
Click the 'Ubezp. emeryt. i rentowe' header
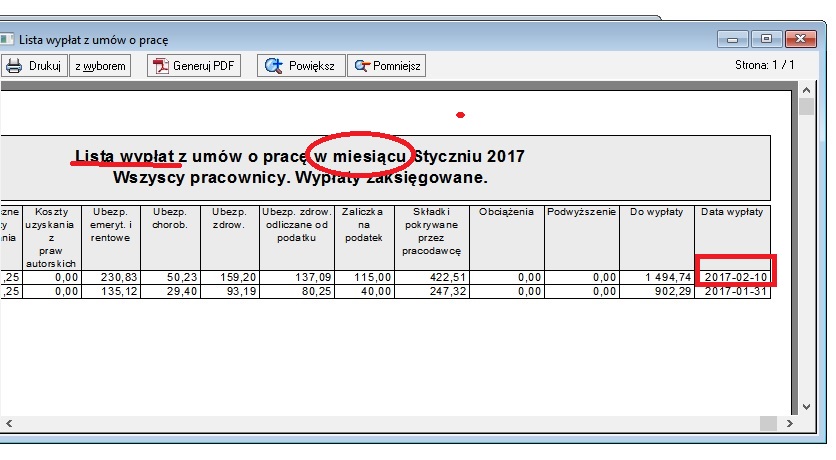[110, 238]
